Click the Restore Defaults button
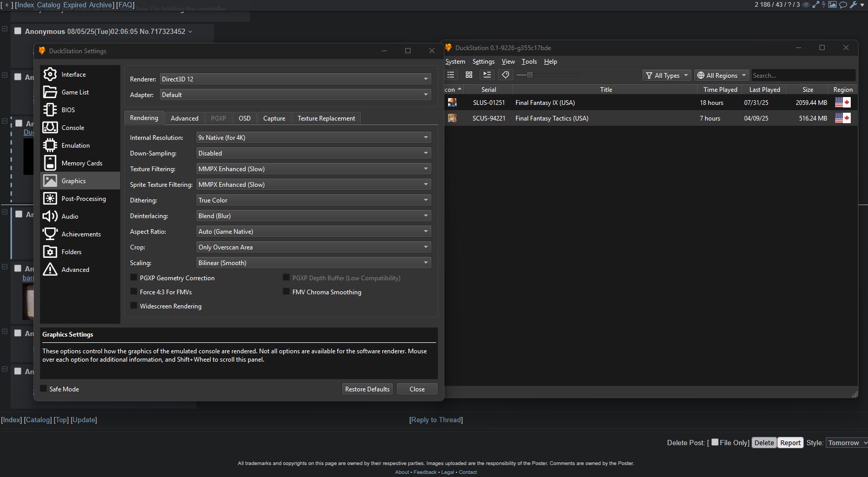868x477 pixels. [x=367, y=389]
